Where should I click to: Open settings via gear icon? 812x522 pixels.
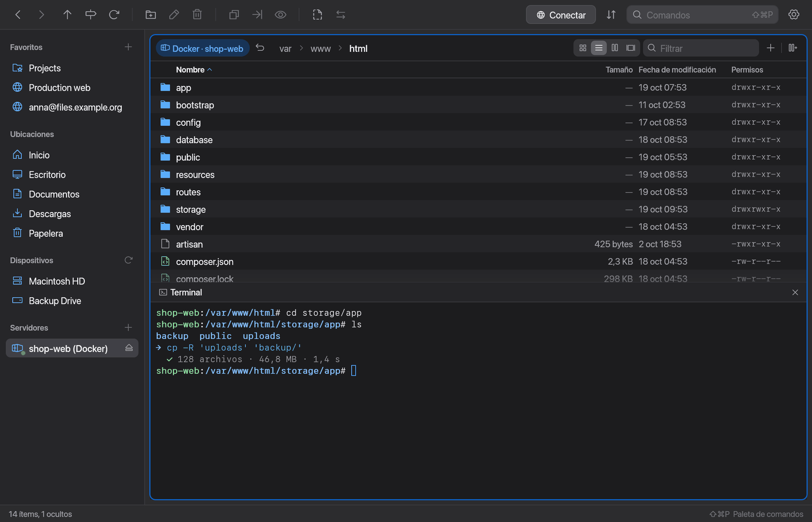794,15
